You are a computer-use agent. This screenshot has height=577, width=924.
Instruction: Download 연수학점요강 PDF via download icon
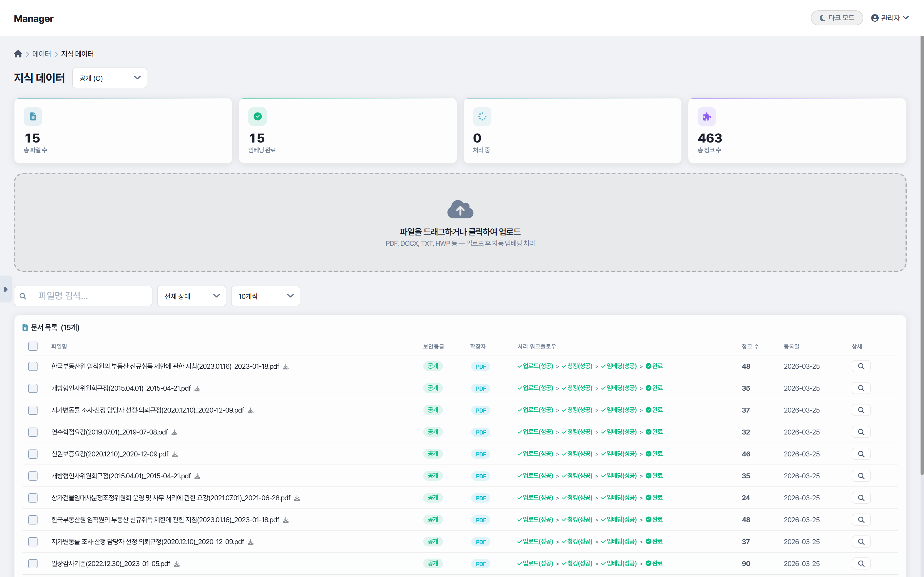pyautogui.click(x=174, y=432)
